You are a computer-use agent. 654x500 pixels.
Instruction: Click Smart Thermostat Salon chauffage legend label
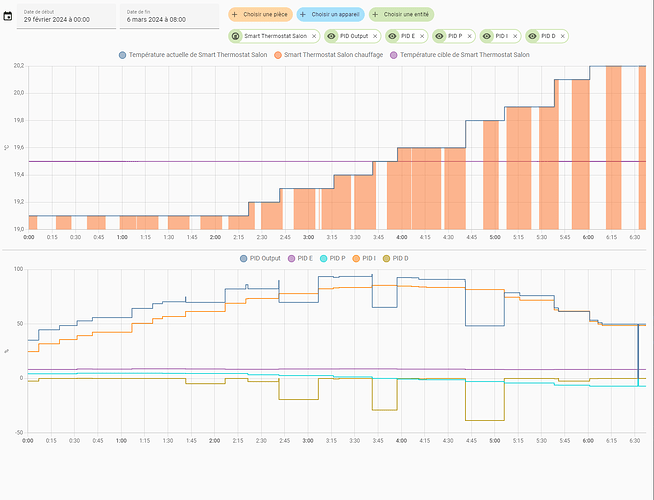pos(333,55)
